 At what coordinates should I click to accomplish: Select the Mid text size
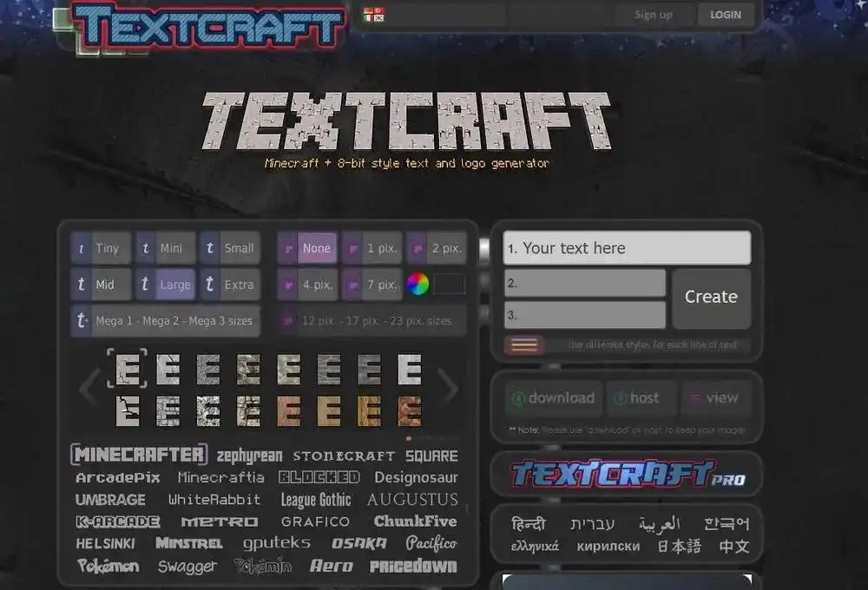coord(101,285)
